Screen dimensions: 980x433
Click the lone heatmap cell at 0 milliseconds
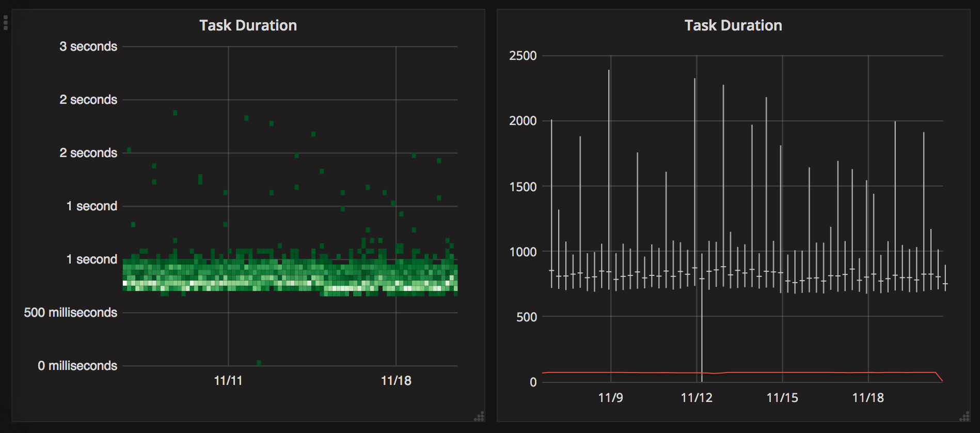click(x=259, y=363)
